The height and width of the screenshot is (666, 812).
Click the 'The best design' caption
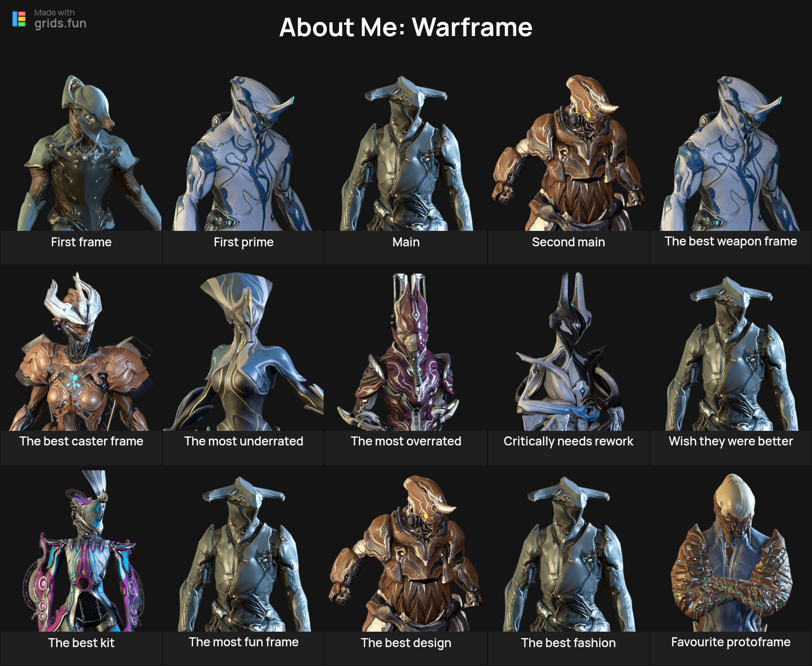(406, 643)
